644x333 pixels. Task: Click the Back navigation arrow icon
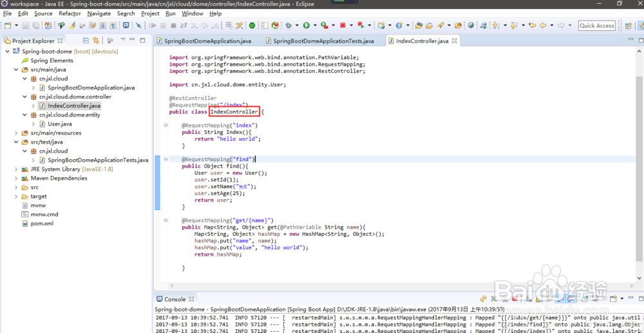pyautogui.click(x=543, y=26)
